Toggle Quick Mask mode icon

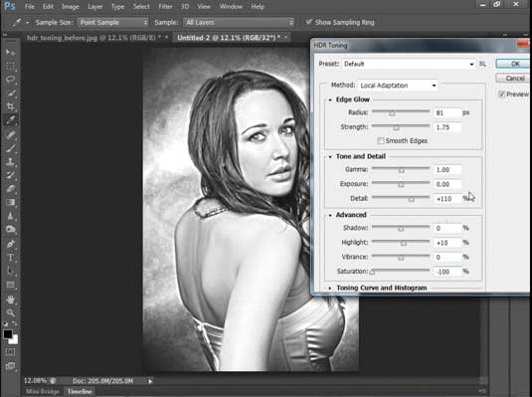click(10, 352)
